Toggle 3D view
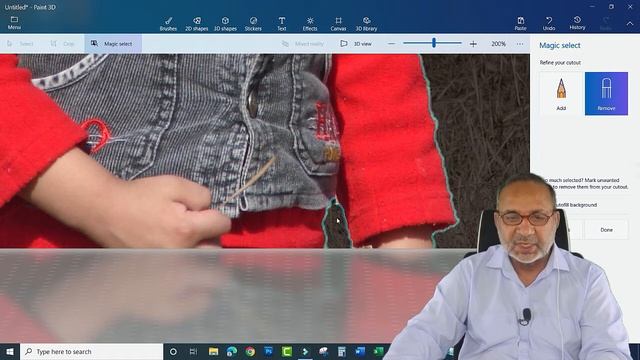Image resolution: width=640 pixels, height=360 pixels. click(x=356, y=44)
